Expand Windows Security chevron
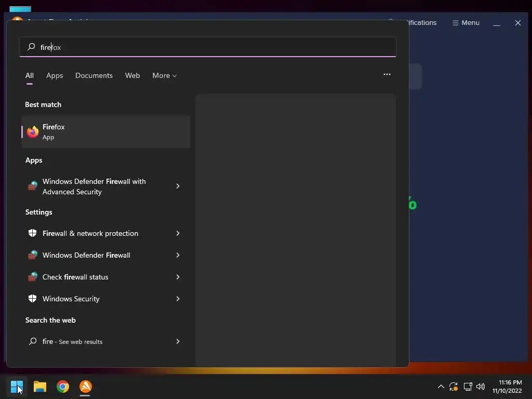The height and width of the screenshot is (399, 532). coord(178,299)
